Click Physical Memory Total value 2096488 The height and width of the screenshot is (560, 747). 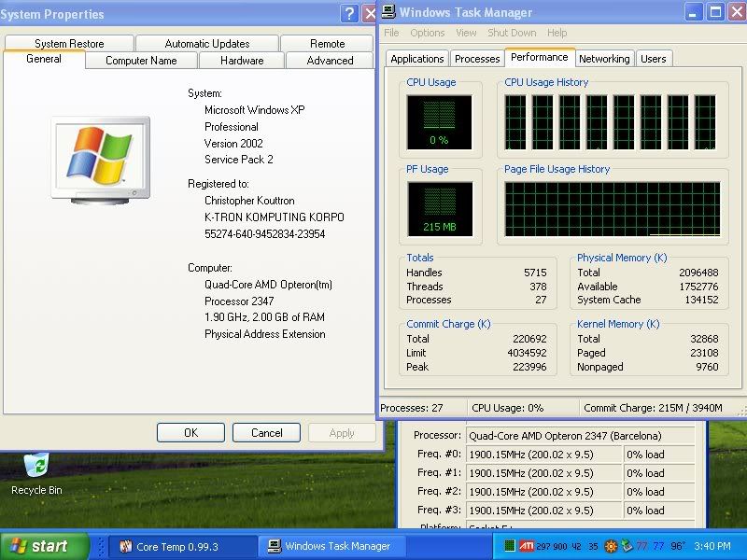(698, 273)
